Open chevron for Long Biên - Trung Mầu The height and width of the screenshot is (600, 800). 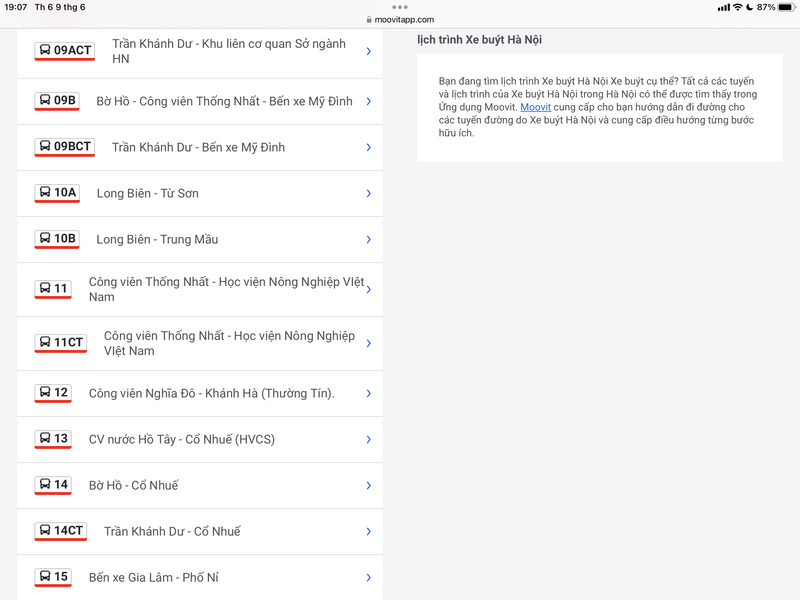[368, 239]
